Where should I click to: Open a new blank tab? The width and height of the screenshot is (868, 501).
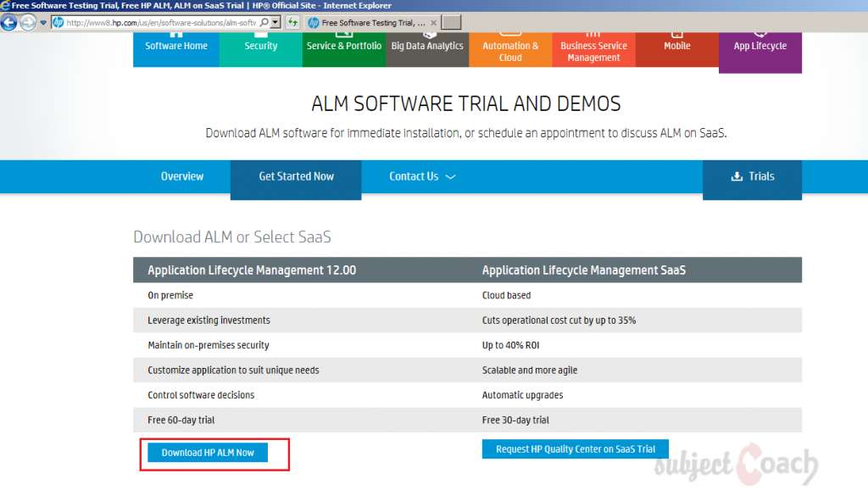tap(451, 23)
